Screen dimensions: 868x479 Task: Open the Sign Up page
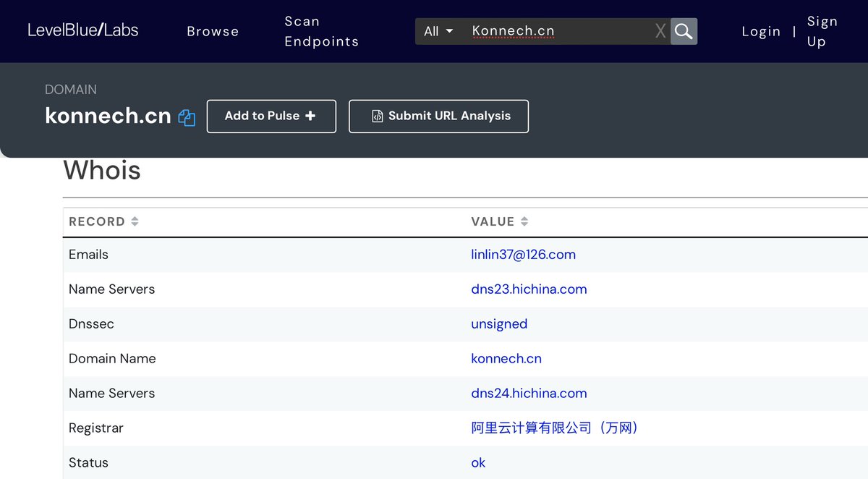pyautogui.click(x=822, y=31)
